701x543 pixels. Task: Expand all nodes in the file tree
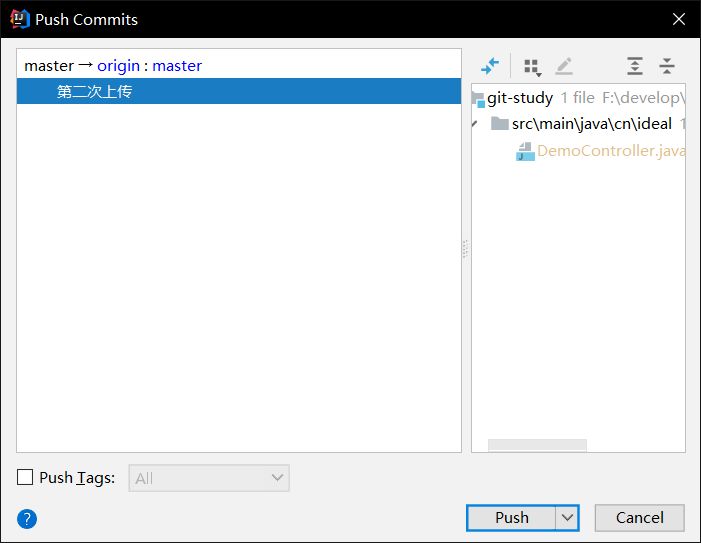[x=635, y=66]
